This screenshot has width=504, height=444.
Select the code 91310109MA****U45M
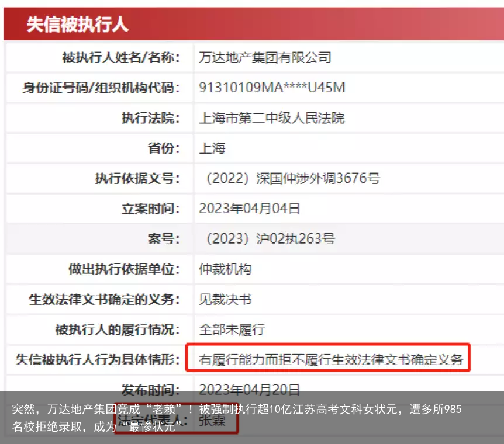272,88
